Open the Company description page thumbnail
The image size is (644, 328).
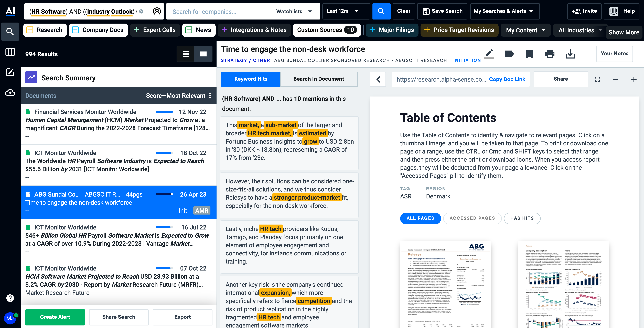pos(564,284)
